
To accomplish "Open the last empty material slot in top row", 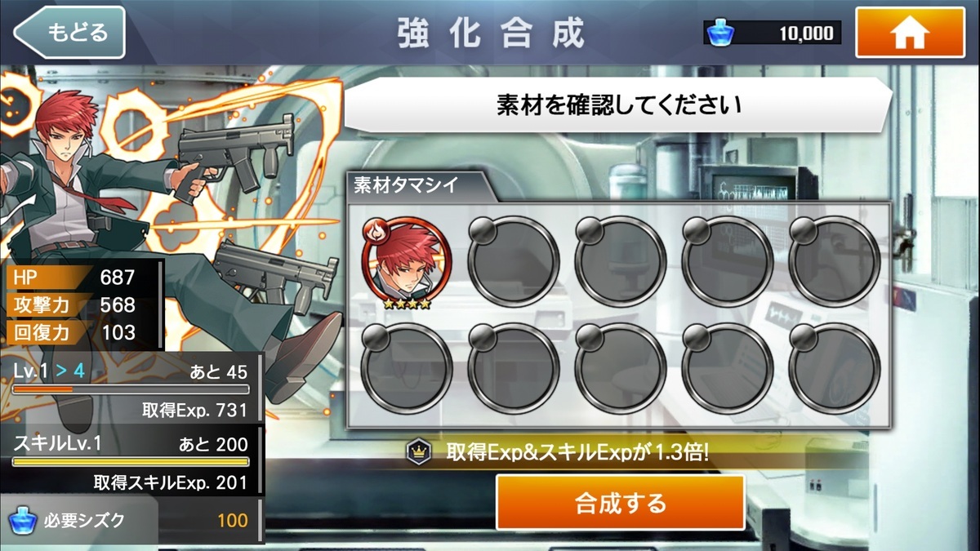I will coord(835,261).
